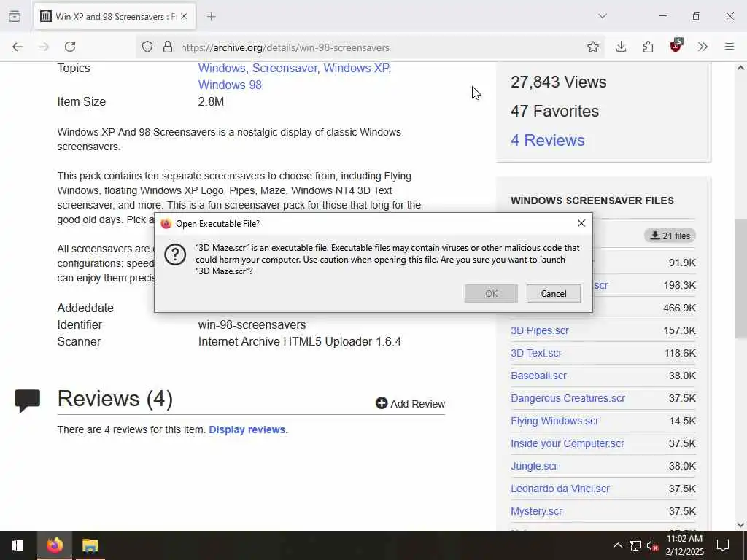This screenshot has height=560, width=747.
Task: Select the Win XP and 98 Screensavers tab
Action: coord(114,17)
